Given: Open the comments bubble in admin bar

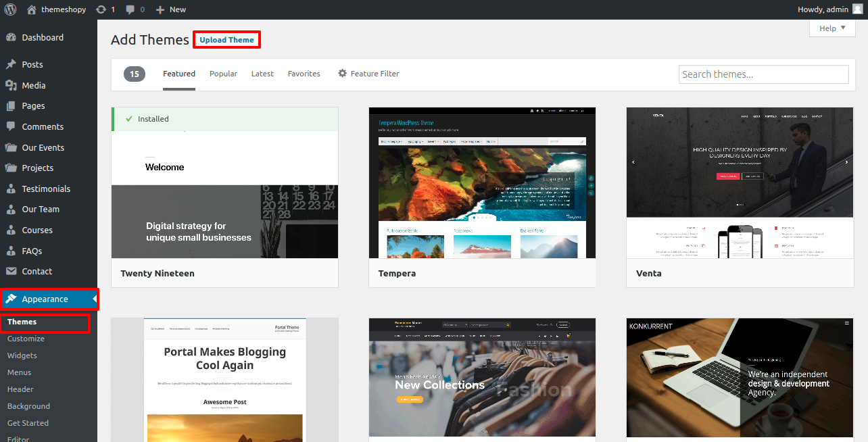Looking at the screenshot, I should (x=130, y=9).
